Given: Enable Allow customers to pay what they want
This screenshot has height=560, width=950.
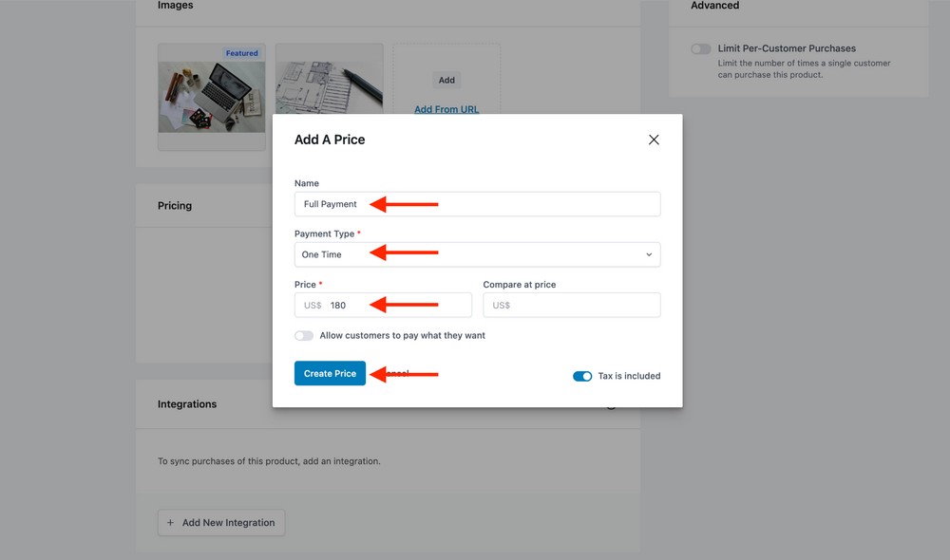Looking at the screenshot, I should coord(304,335).
